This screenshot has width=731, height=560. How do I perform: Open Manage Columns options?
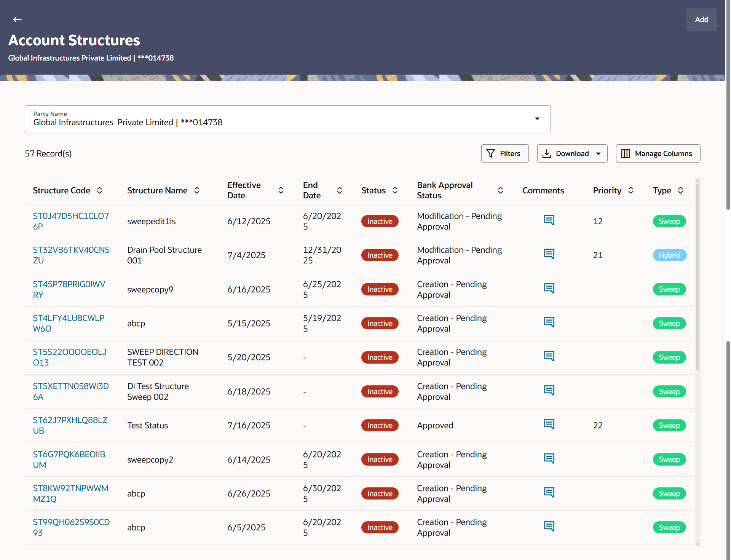tap(658, 154)
